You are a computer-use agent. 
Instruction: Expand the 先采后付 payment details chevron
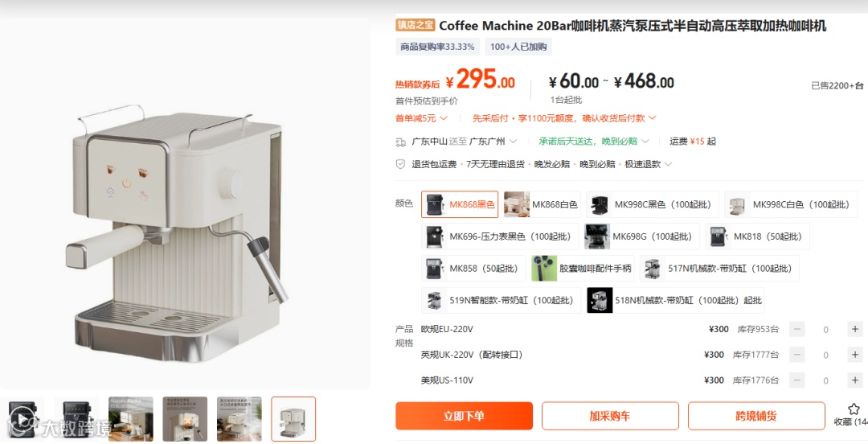coord(652,118)
